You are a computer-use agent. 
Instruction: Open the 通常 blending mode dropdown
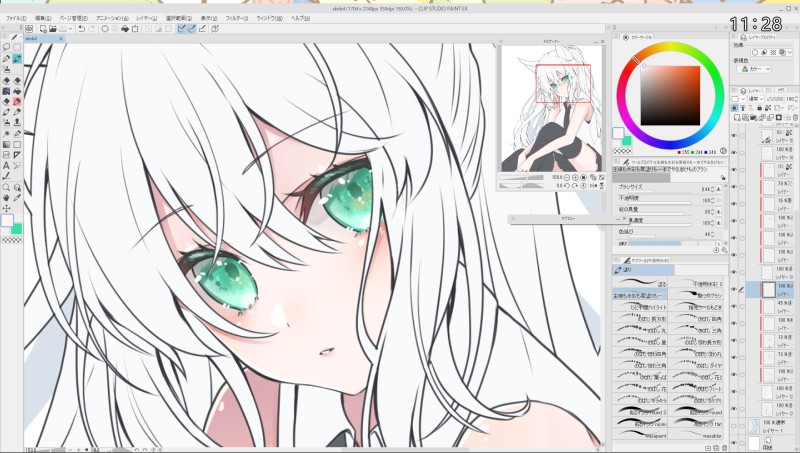tap(755, 99)
